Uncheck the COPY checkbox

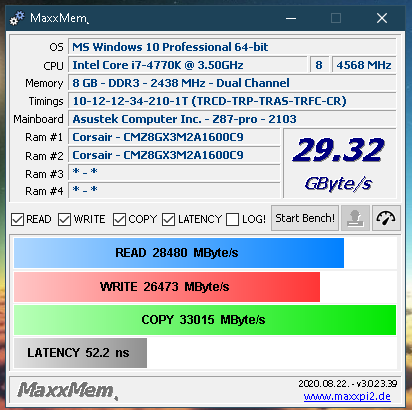point(119,219)
